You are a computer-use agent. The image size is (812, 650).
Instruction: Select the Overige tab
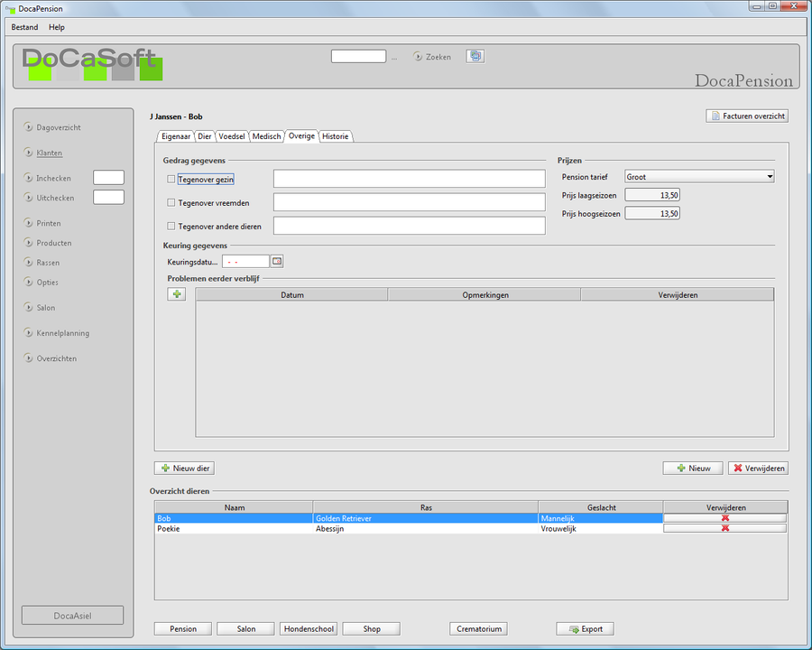[301, 135]
